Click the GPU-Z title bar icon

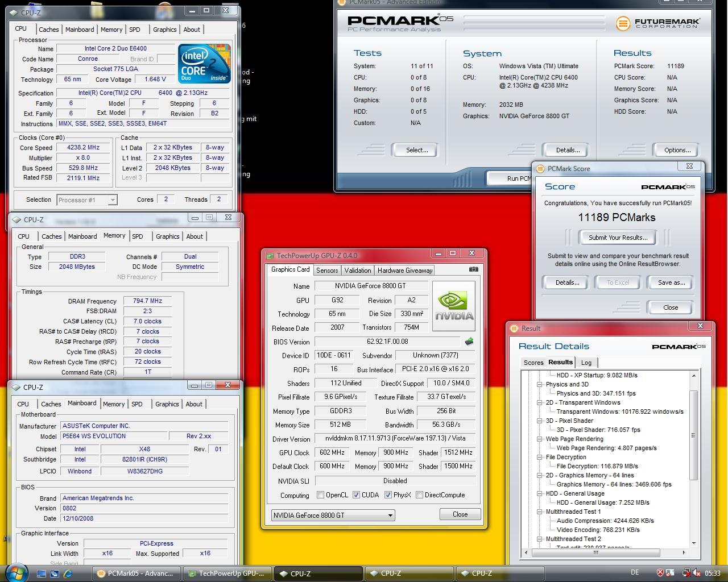[x=270, y=256]
